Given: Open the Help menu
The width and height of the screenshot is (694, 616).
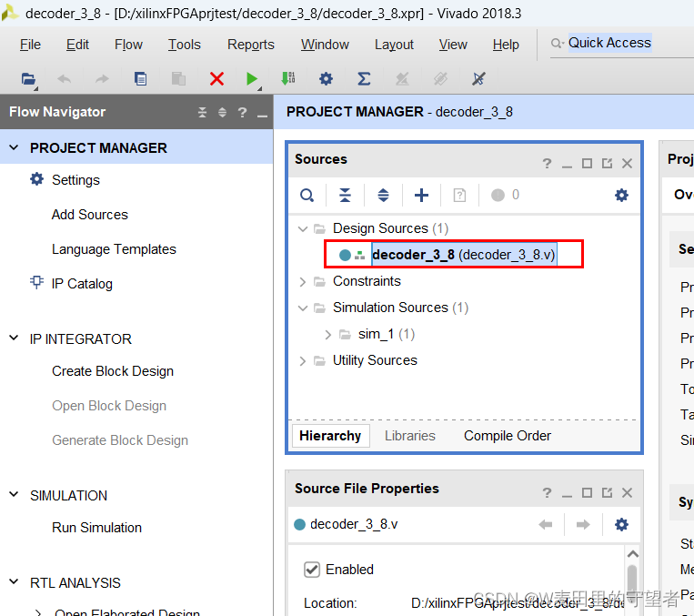Looking at the screenshot, I should (506, 45).
